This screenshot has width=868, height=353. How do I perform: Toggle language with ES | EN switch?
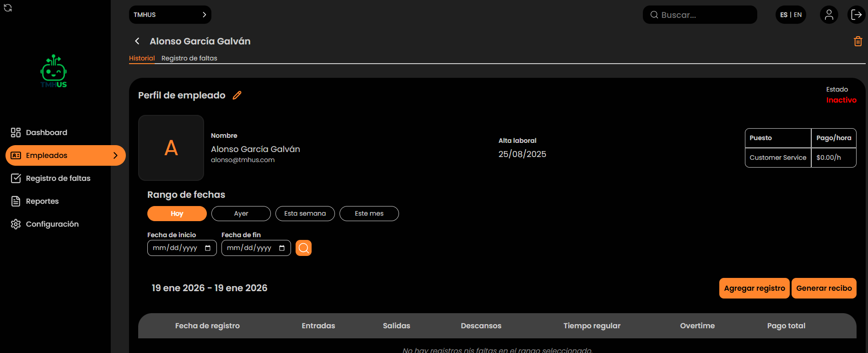[x=791, y=15]
